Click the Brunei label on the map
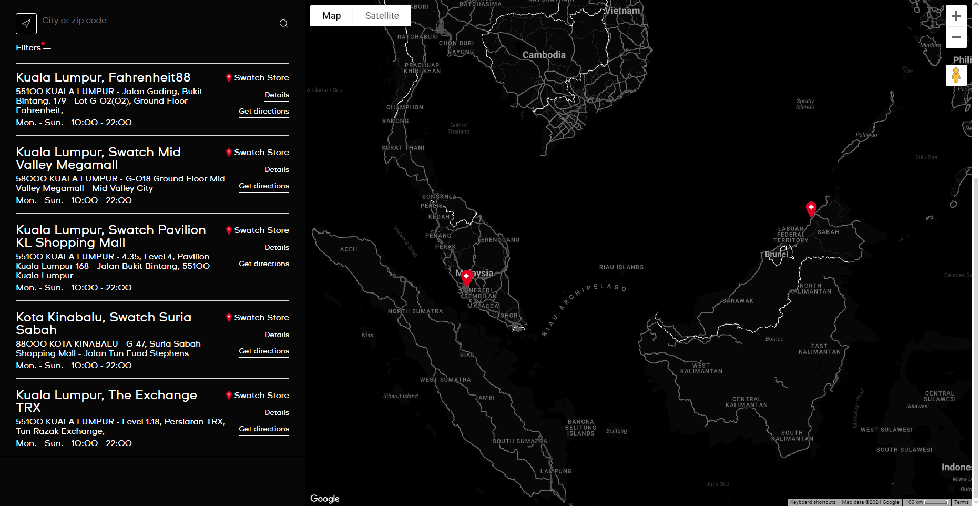The image size is (980, 506). click(x=776, y=254)
